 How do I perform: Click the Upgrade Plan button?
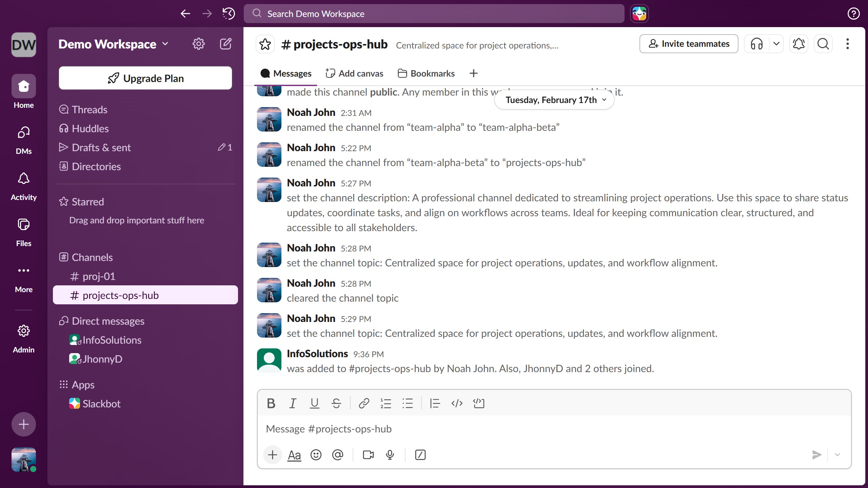click(x=145, y=78)
